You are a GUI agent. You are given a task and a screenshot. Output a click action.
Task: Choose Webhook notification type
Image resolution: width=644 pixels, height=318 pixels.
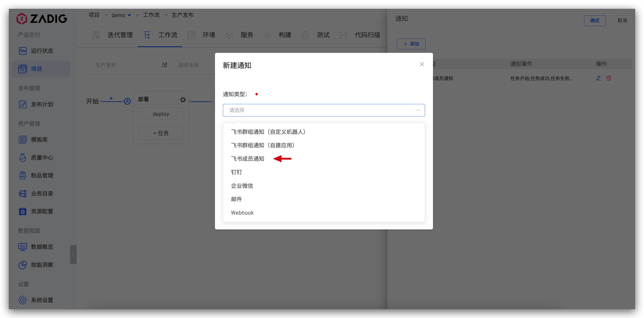(242, 213)
